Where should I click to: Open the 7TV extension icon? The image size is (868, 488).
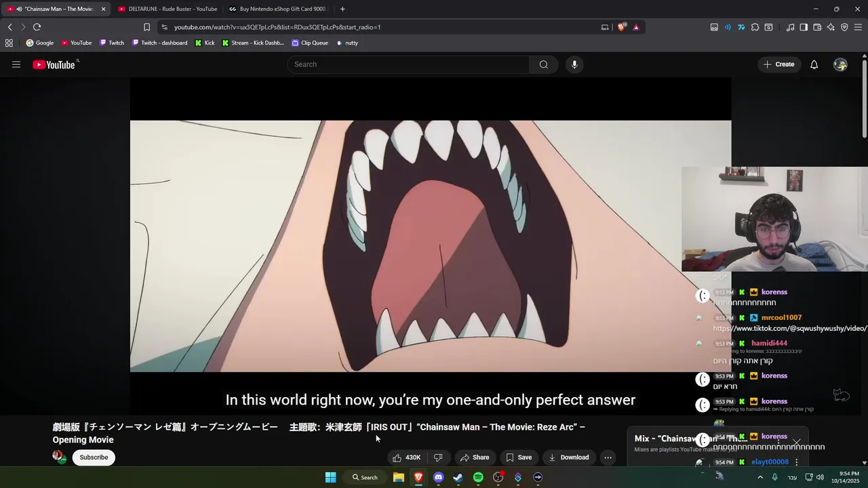pyautogui.click(x=741, y=27)
